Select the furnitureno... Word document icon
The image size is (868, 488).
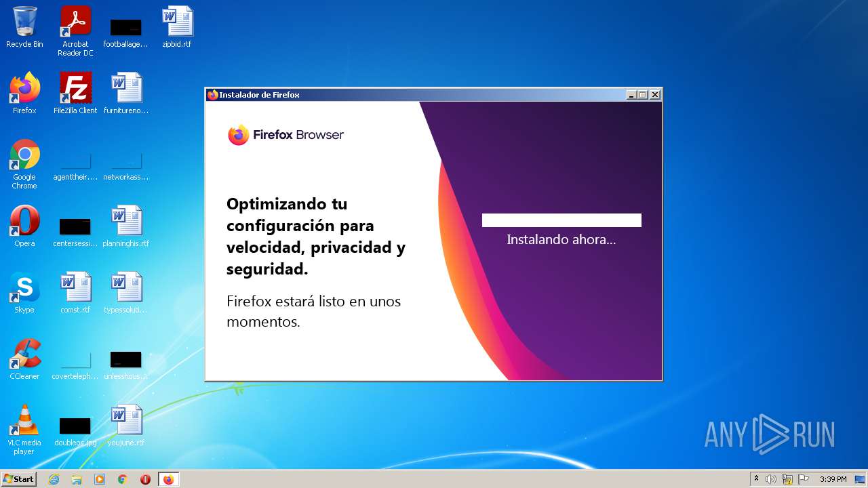[x=126, y=94]
